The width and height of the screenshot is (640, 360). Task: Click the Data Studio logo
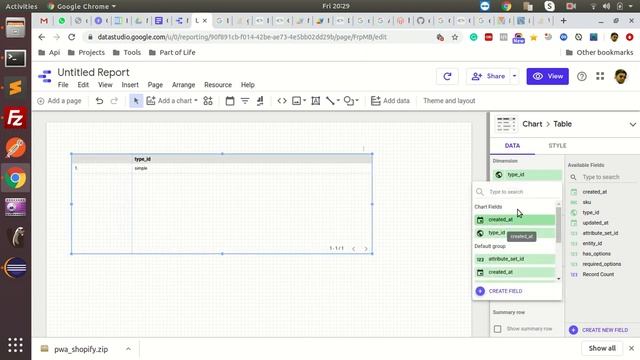44,76
